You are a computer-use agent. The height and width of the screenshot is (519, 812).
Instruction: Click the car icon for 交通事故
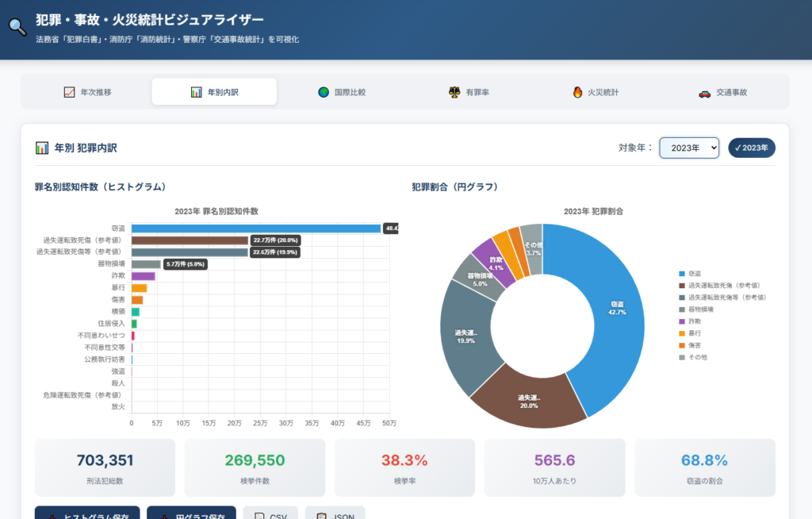[x=704, y=92]
